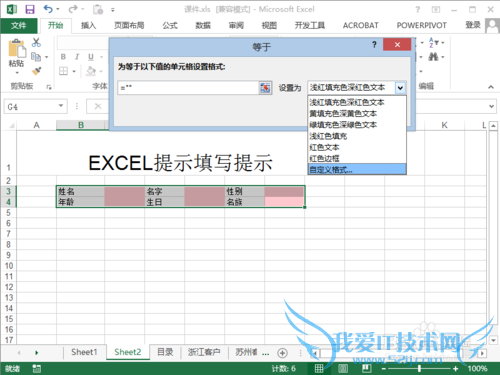500x375 pixels.
Task: Click the zoom slider handle
Action: [x=419, y=369]
